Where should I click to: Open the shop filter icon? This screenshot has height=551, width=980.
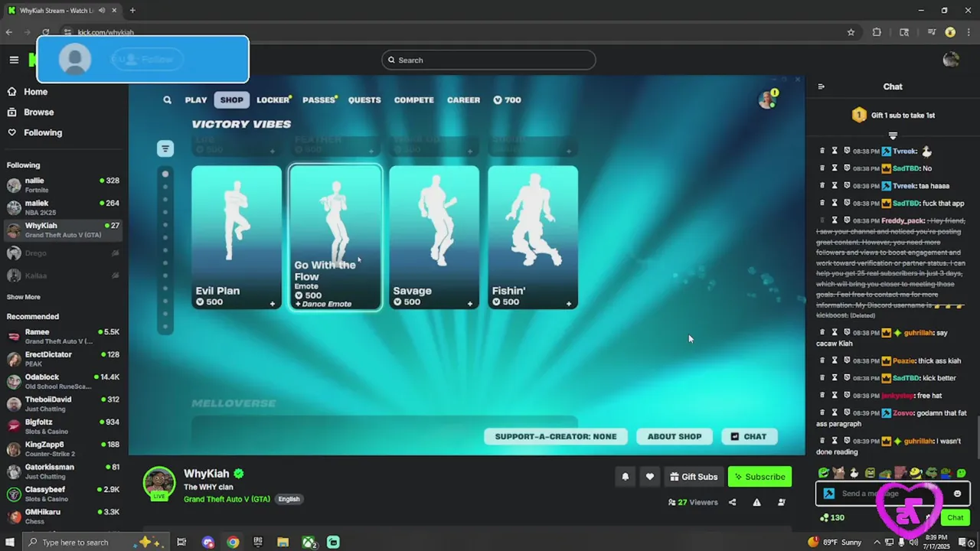pos(165,148)
